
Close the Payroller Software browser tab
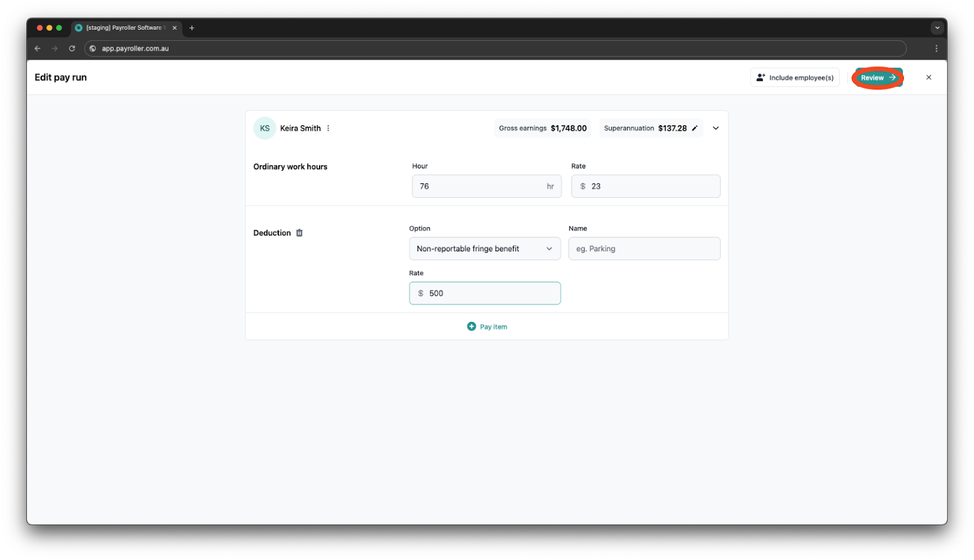pos(175,28)
